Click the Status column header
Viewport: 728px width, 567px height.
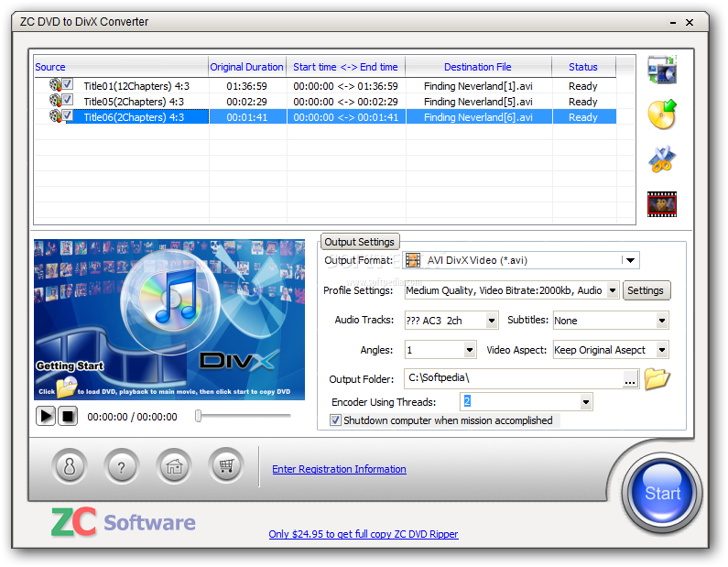click(583, 67)
